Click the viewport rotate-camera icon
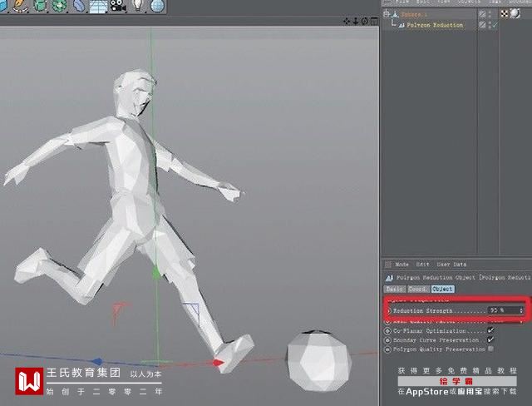 (364, 22)
